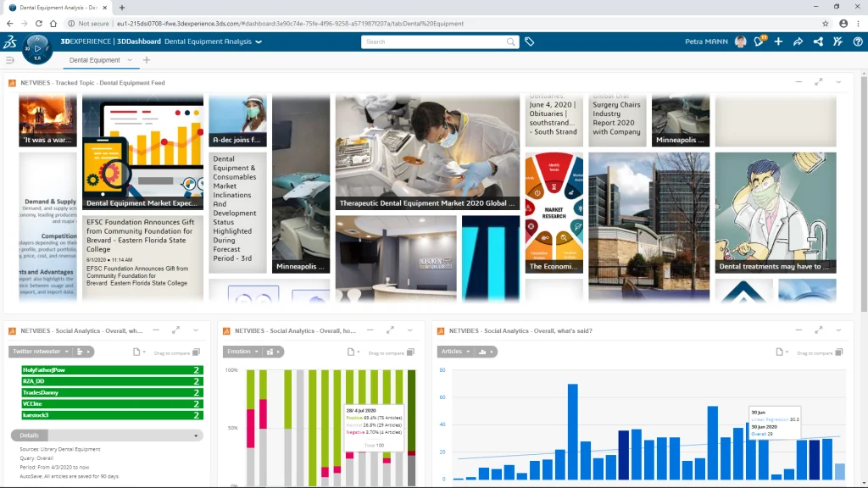Maximize the Twitter retweeter analytics widget
Viewport: 868px width, 488px height.
[176, 330]
